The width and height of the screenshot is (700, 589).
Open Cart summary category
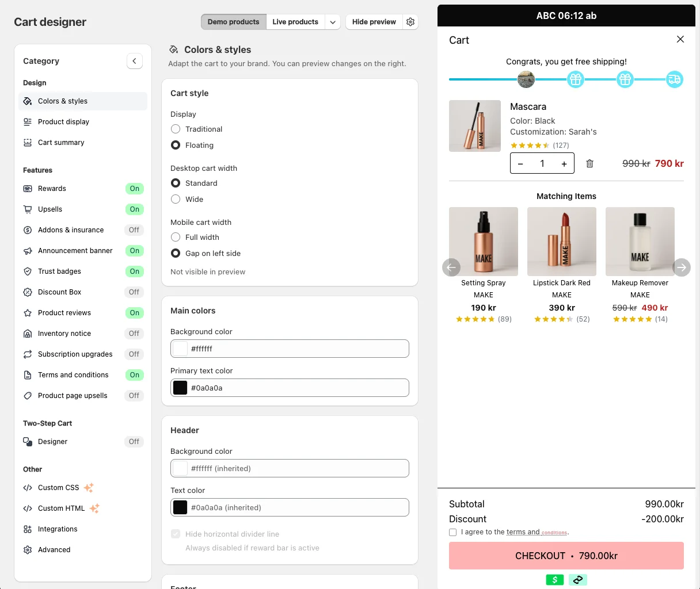(83, 143)
